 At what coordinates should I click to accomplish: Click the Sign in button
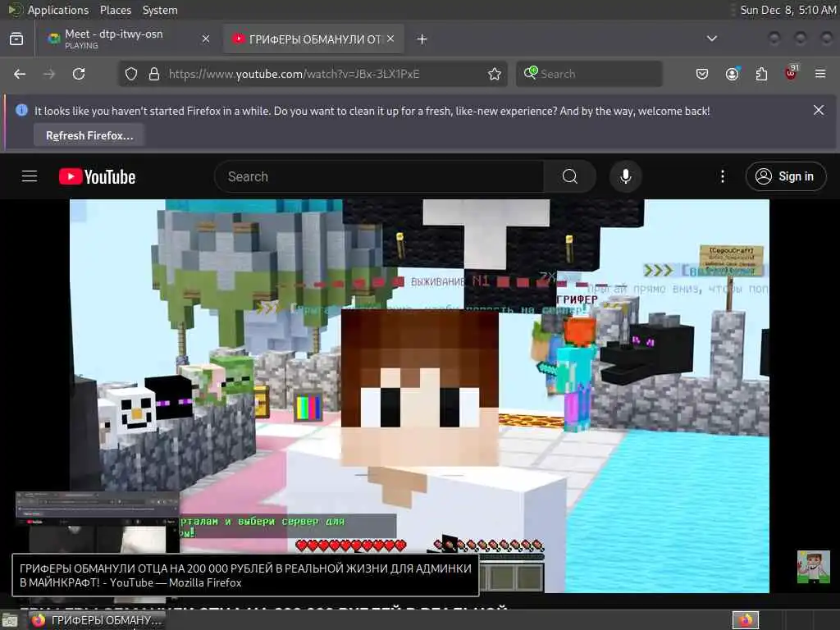tap(786, 176)
